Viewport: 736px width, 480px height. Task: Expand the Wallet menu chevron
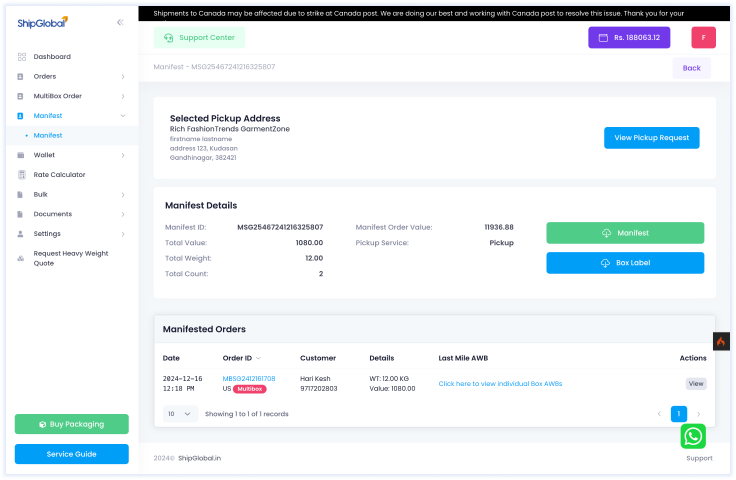pos(123,155)
